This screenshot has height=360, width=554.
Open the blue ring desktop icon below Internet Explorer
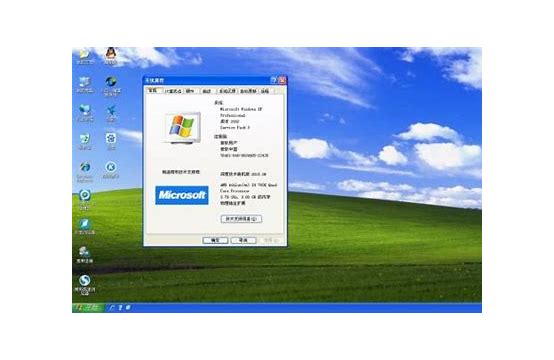(85, 199)
